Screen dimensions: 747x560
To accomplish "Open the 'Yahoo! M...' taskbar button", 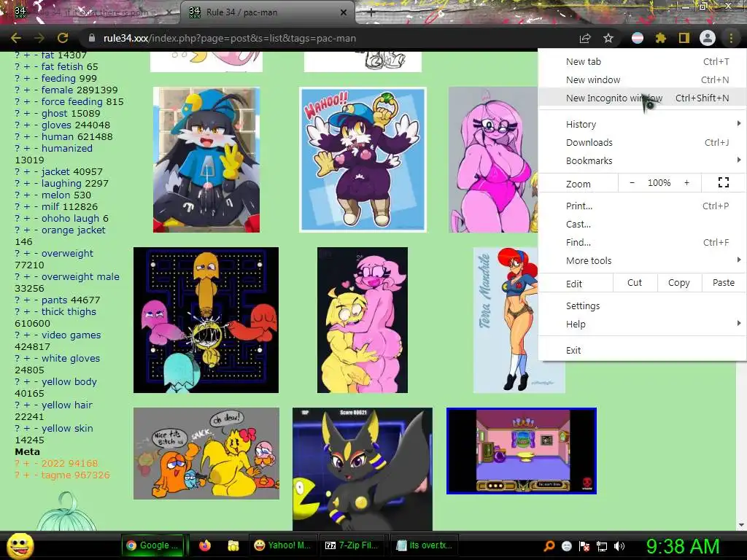I will pyautogui.click(x=283, y=545).
